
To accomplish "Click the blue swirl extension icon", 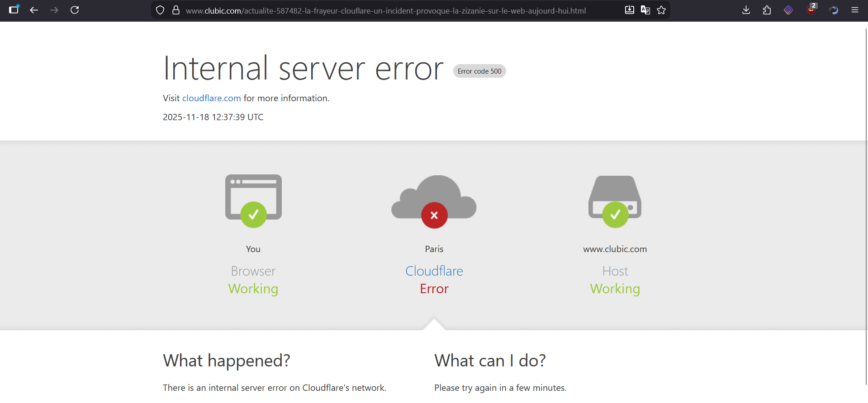I will pyautogui.click(x=834, y=10).
